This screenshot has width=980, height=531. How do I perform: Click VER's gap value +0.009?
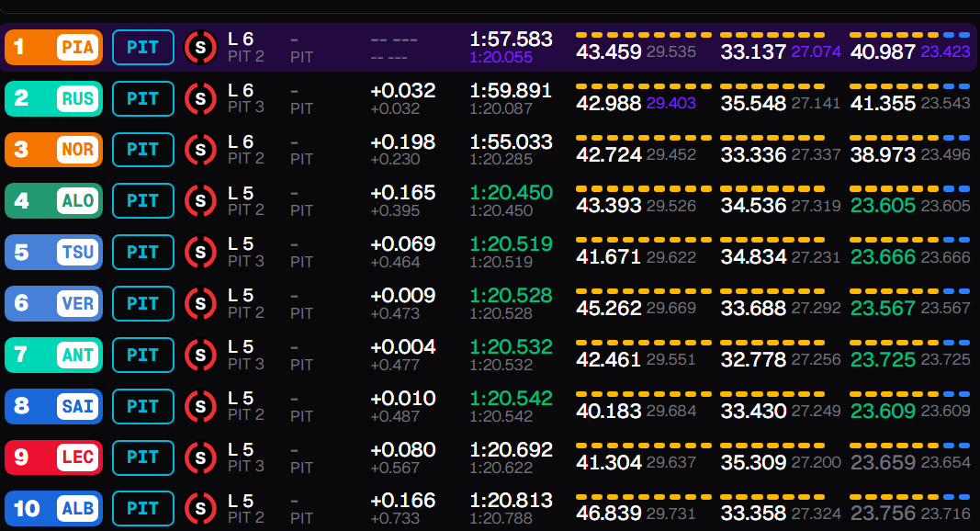pos(403,295)
